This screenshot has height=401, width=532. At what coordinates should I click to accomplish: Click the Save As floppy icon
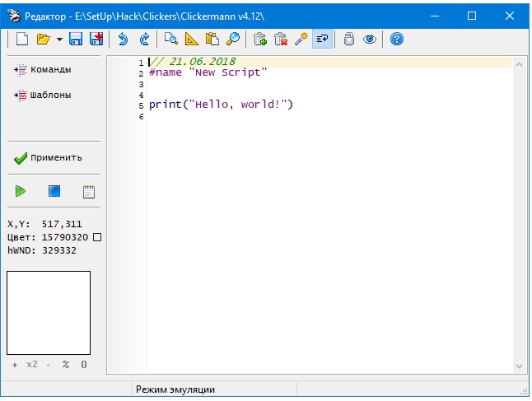pos(96,39)
